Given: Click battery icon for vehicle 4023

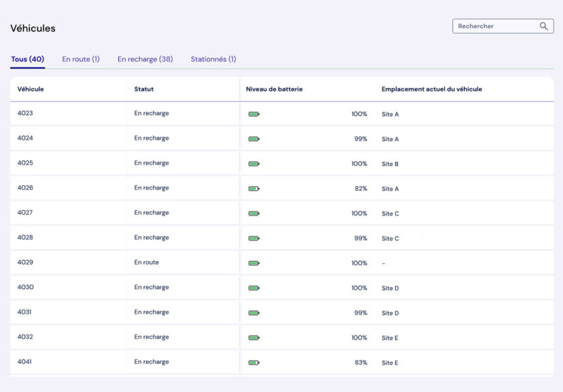Looking at the screenshot, I should click(x=254, y=115).
